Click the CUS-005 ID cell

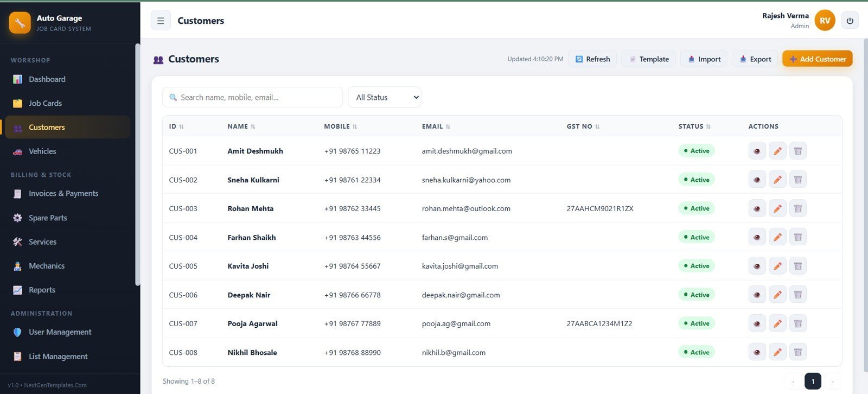(x=183, y=266)
